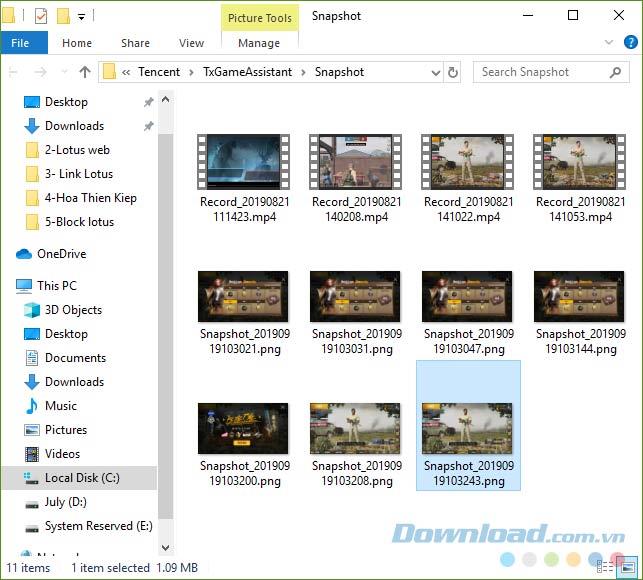Click the Properties icon in the title bar
This screenshot has height=580, width=643.
click(x=41, y=16)
